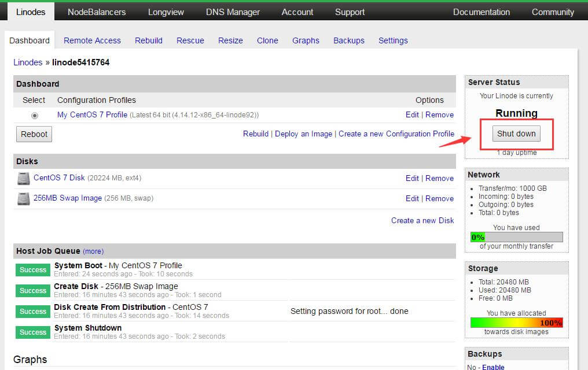The image size is (588, 370).
Task: Click the CentOS 7 Disk drive icon
Action: click(23, 179)
